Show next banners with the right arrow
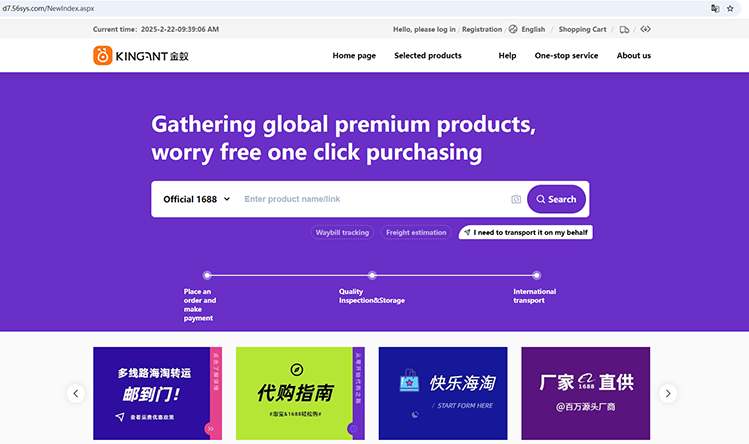This screenshot has width=749, height=444. pyautogui.click(x=668, y=393)
